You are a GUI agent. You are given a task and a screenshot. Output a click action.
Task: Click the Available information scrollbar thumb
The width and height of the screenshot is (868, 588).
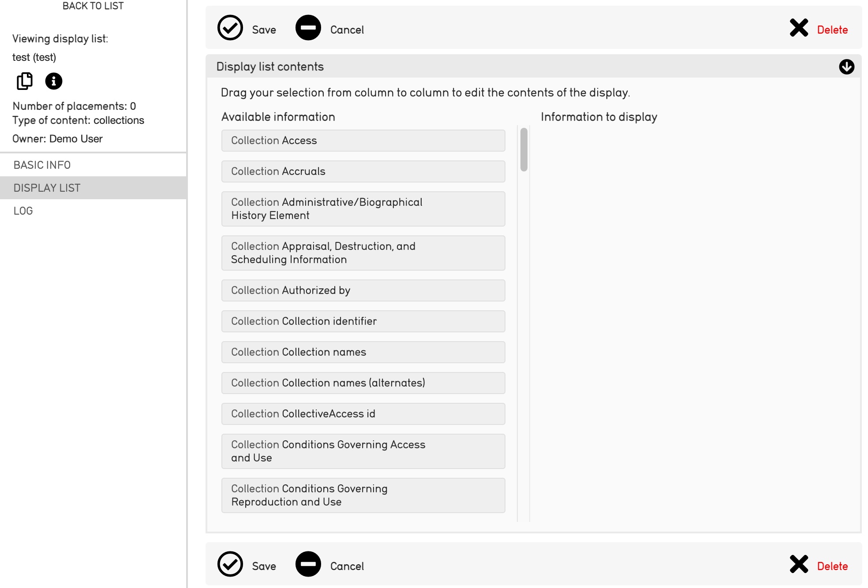click(524, 149)
